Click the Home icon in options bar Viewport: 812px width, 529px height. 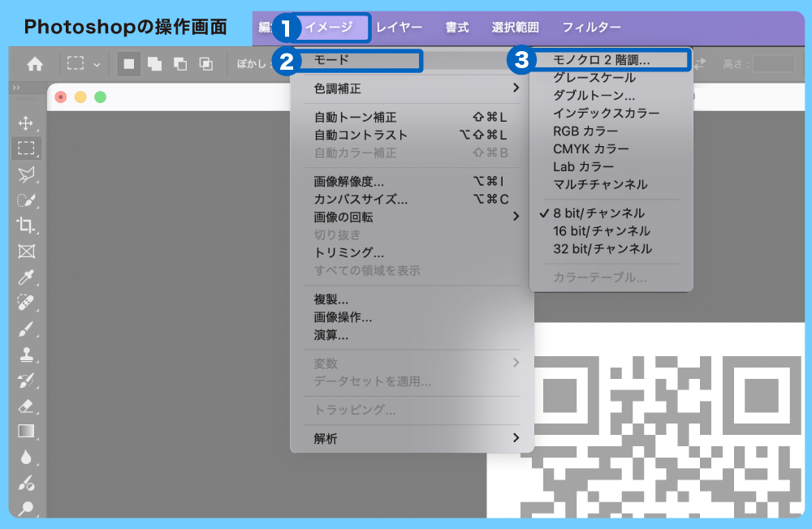point(35,64)
